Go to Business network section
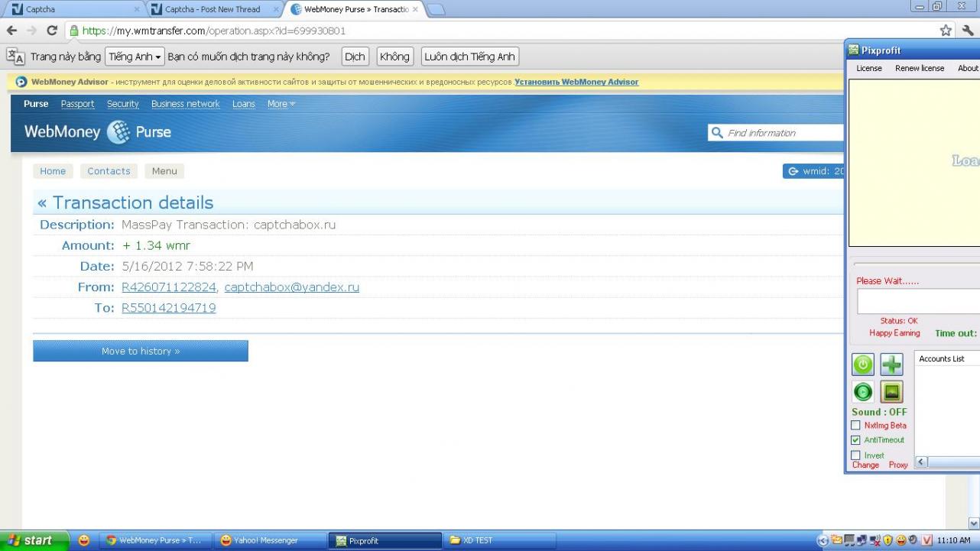The width and height of the screenshot is (980, 551). coord(185,104)
